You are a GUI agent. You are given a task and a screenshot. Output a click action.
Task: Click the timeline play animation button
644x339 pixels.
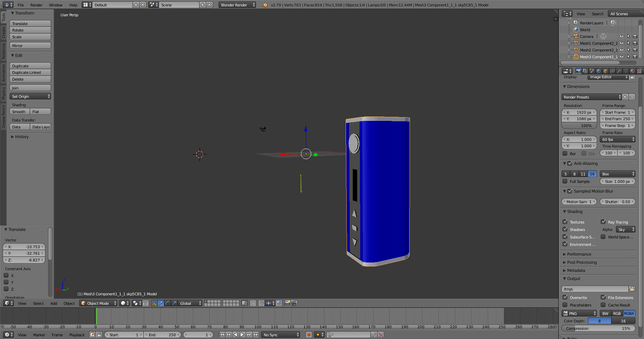click(x=242, y=335)
